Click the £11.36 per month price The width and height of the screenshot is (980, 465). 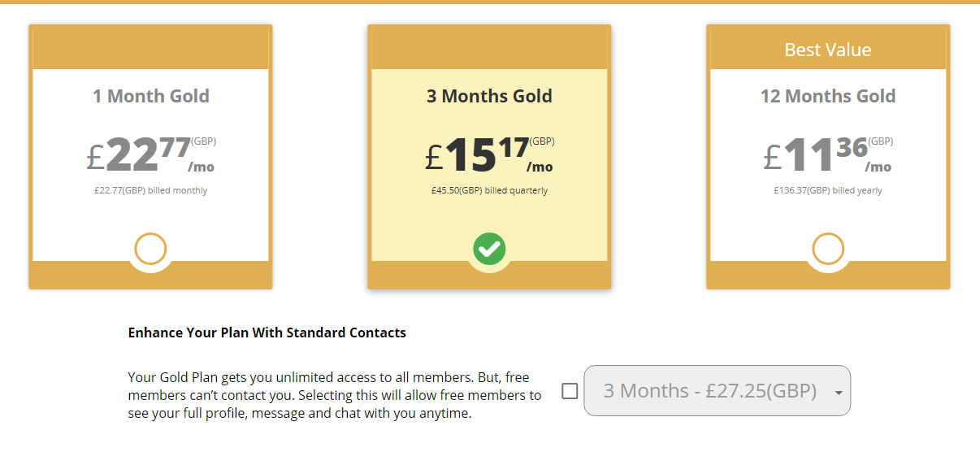pos(828,153)
